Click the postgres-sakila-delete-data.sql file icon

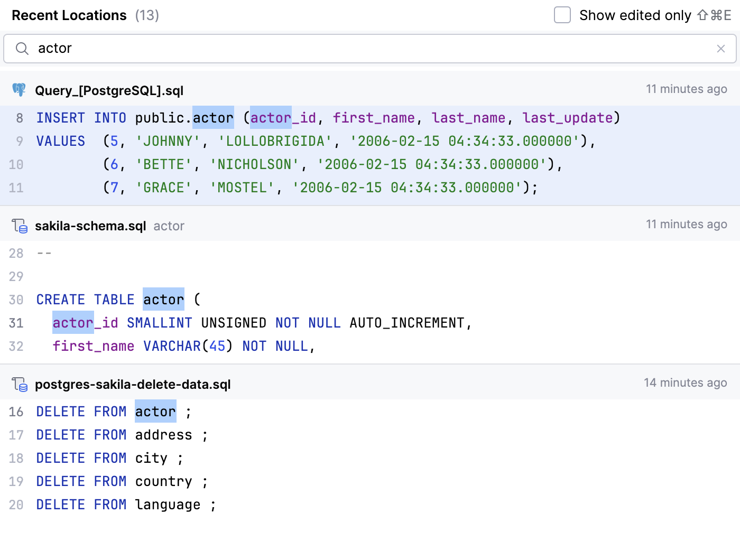pyautogui.click(x=20, y=385)
